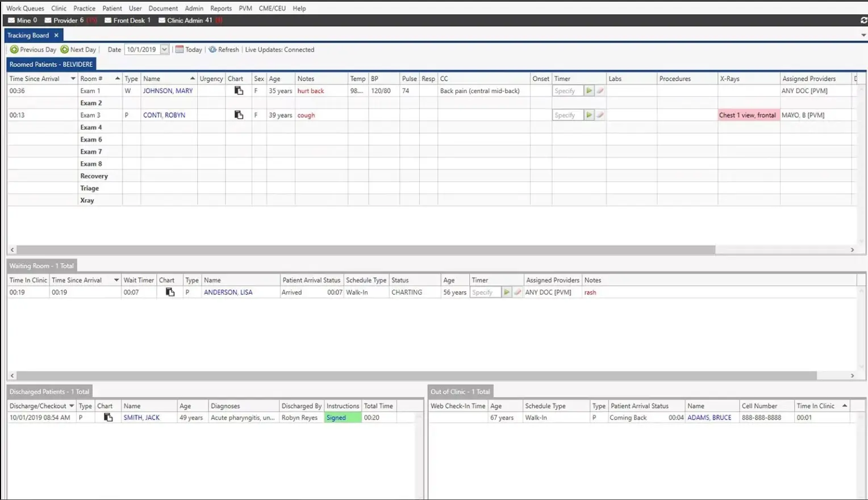Click the Refresh icon on the toolbar

211,49
